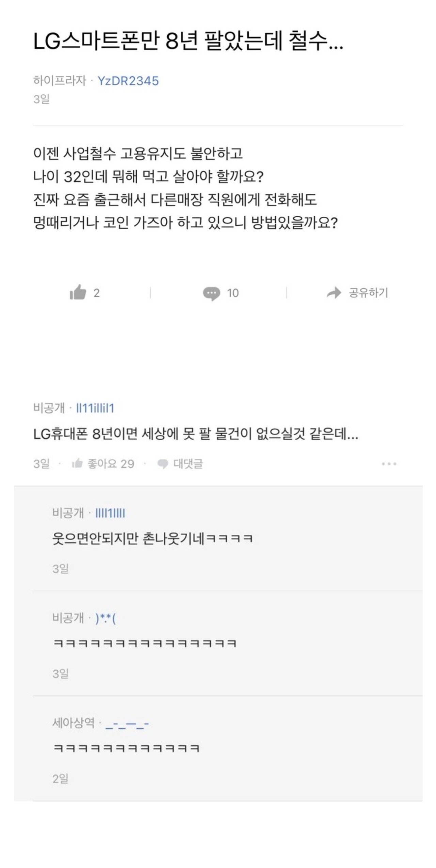Click 세아상역 company label
This screenshot has height=868, width=436.
73,723
